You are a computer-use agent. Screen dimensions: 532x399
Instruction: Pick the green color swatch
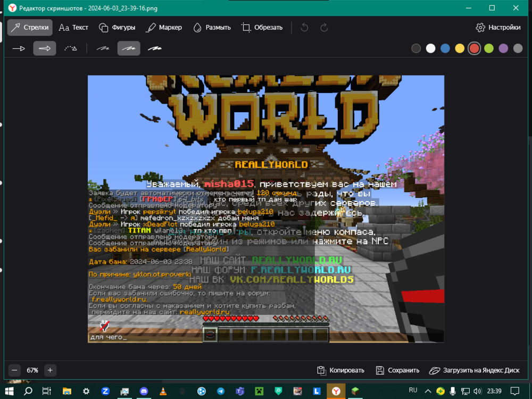489,48
